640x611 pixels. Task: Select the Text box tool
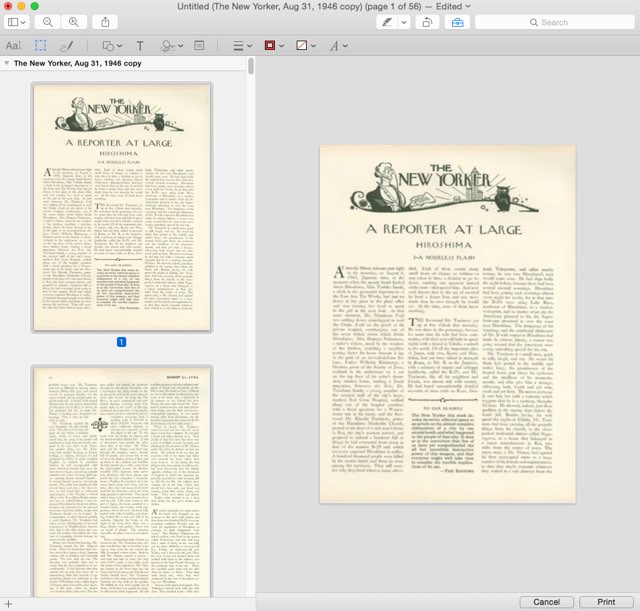140,46
